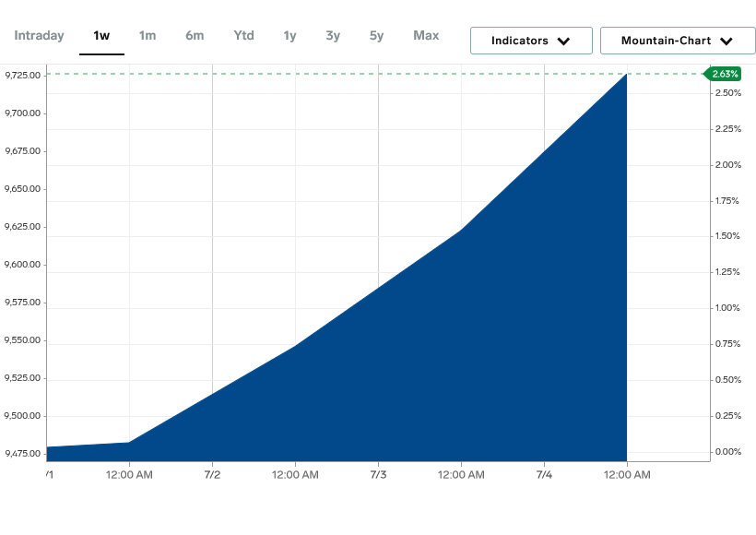View the 1y chart range
Viewport: 756px width, 535px height.
(x=289, y=36)
